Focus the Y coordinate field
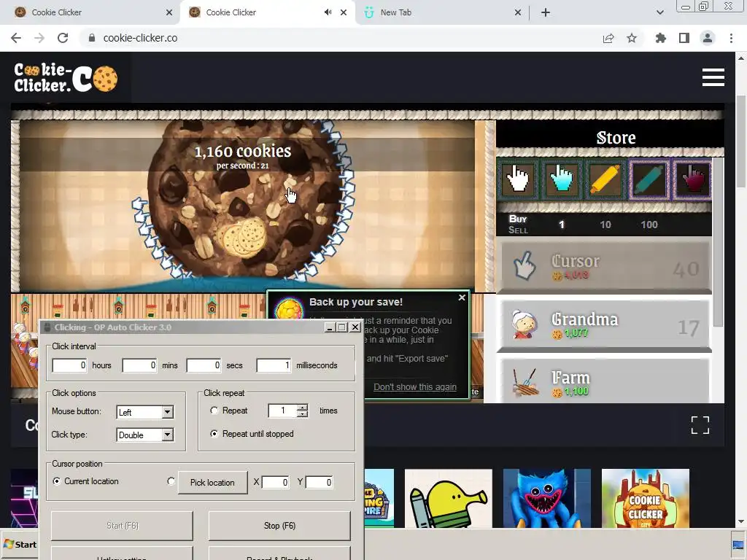The width and height of the screenshot is (747, 560). click(319, 483)
